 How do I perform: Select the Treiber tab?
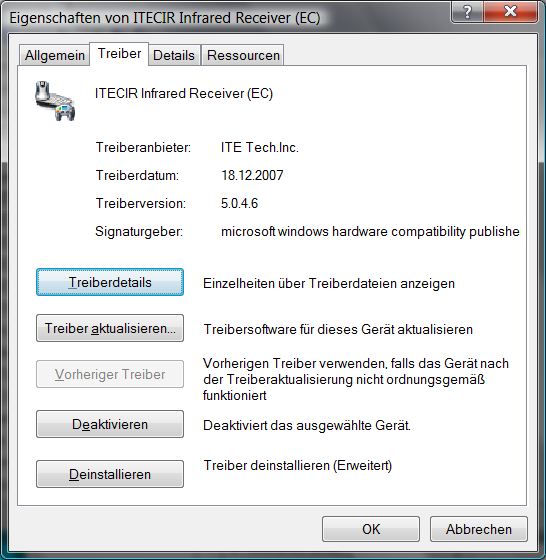[119, 54]
